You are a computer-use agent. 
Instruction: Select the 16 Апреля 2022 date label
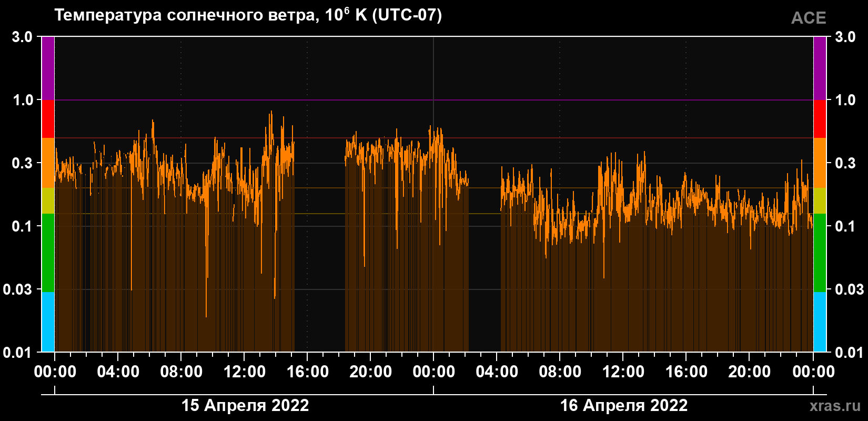coord(623,406)
